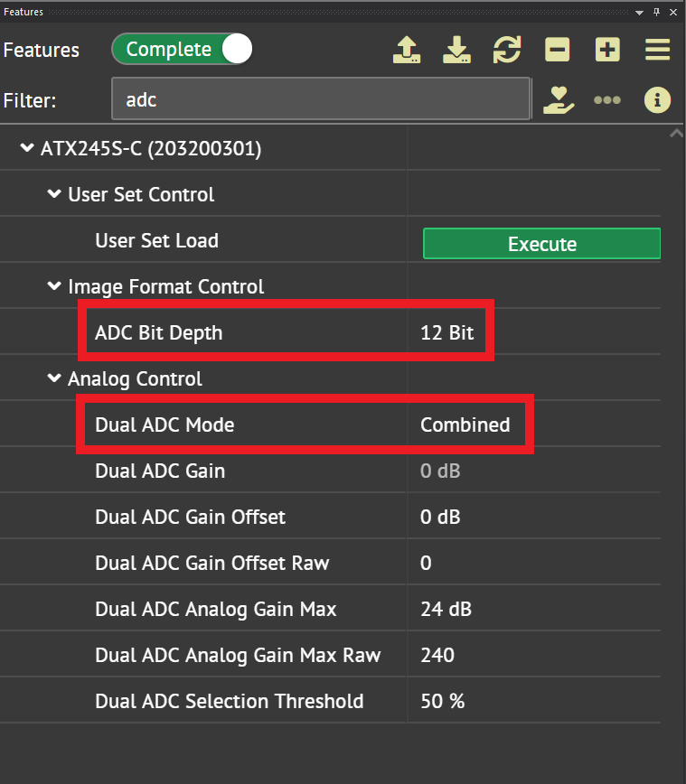Execute the User Set Load command

[x=541, y=244]
